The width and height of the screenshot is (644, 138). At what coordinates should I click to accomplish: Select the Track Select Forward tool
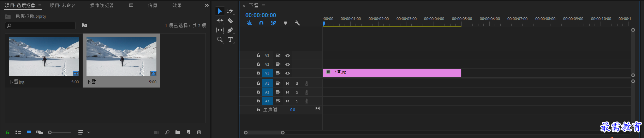(x=230, y=11)
